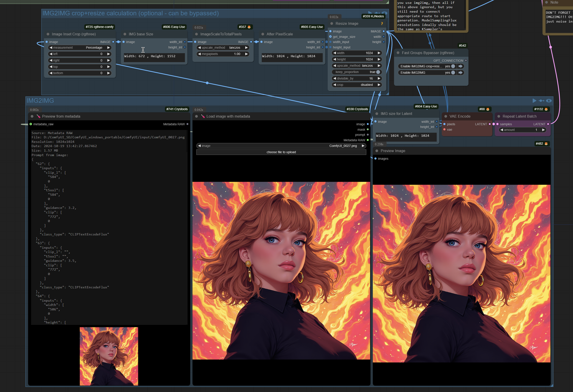Open the Resize Image help question mark

pyautogui.click(x=382, y=24)
